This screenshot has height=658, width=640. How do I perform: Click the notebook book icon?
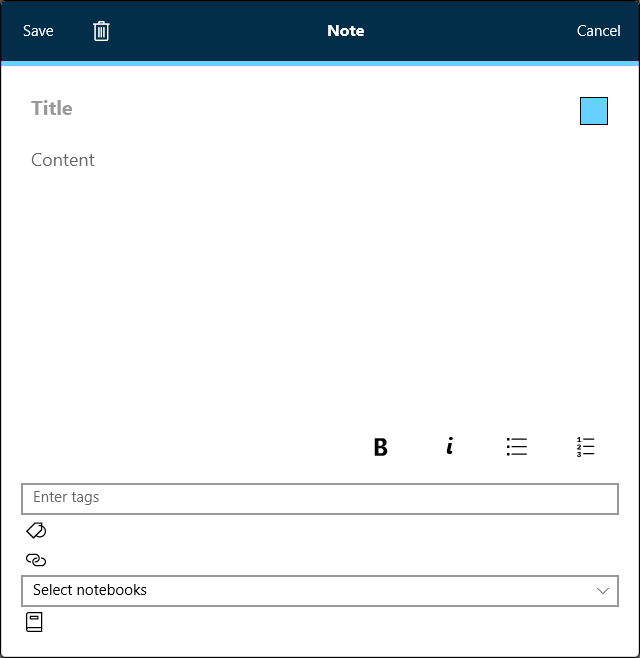[x=34, y=622]
